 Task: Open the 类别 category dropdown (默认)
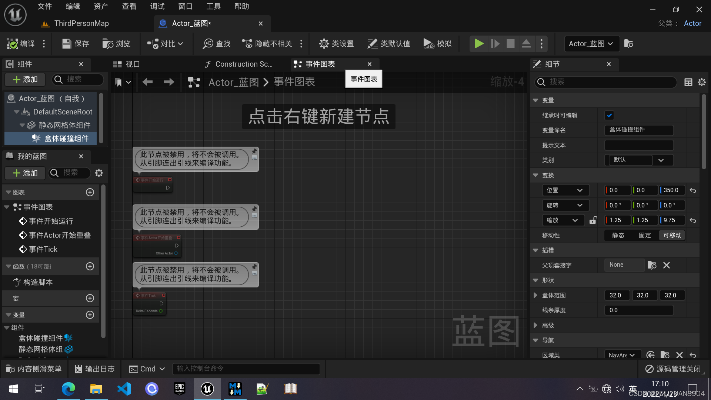638,160
